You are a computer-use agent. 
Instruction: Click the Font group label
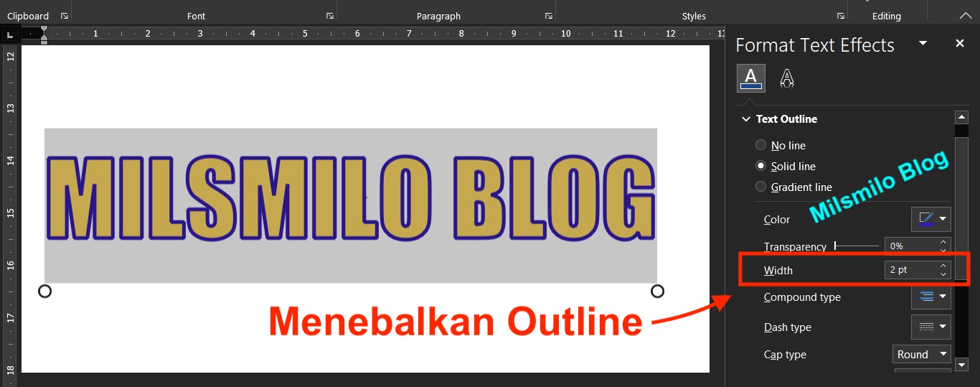pyautogui.click(x=196, y=16)
